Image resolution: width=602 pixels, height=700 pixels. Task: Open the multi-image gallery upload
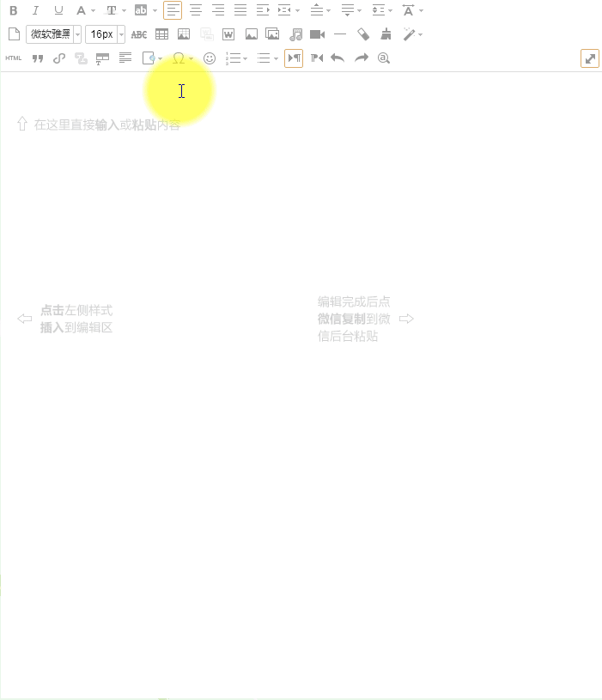(x=272, y=34)
